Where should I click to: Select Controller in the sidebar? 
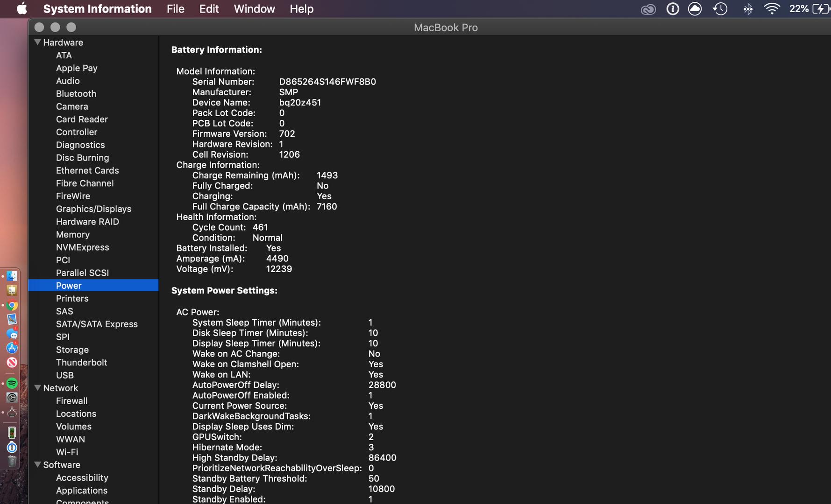[x=77, y=132]
